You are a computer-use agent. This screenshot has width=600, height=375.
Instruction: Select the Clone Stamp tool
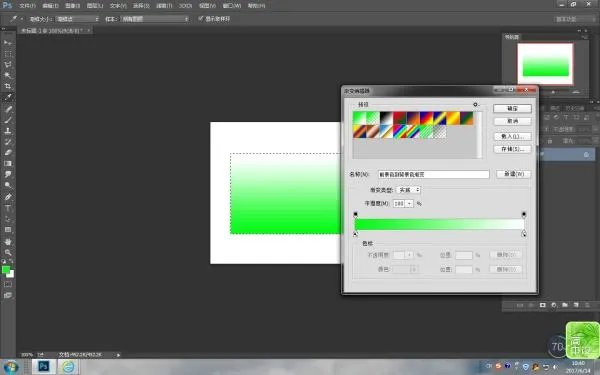[x=8, y=131]
